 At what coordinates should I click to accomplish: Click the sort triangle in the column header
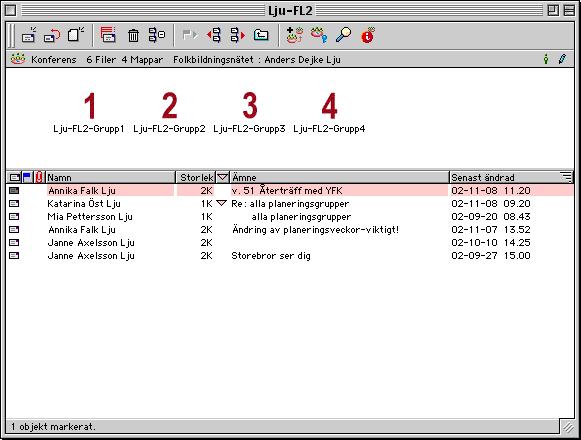[x=222, y=177]
